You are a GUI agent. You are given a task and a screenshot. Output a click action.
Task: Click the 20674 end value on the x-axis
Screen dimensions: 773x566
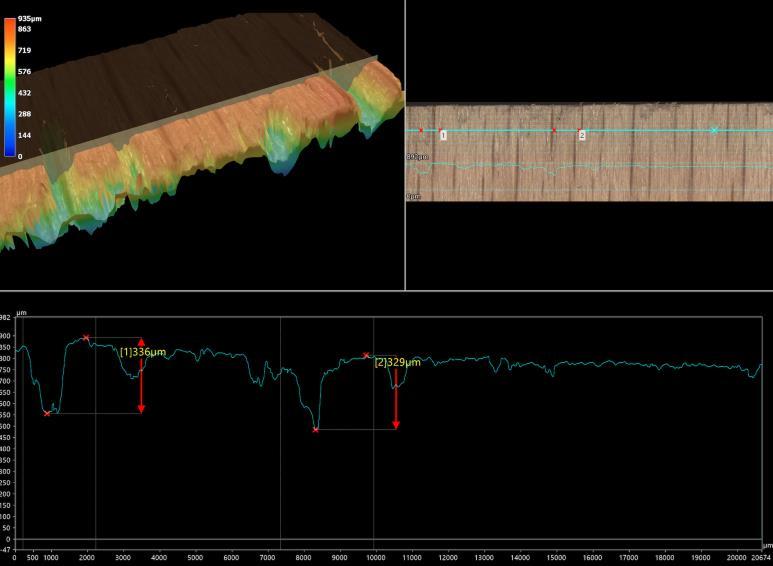click(x=762, y=558)
